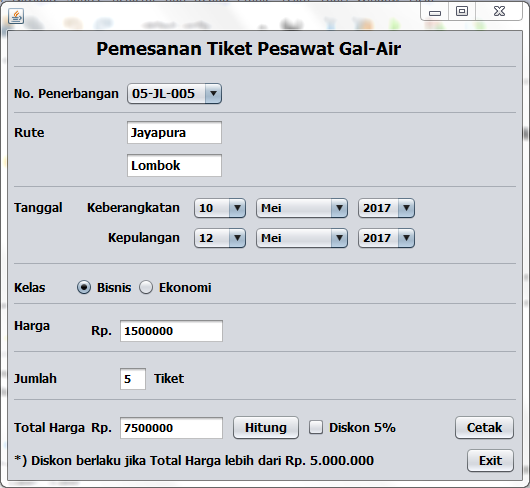Close the booking window
This screenshot has width=530, height=488.
(499, 11)
